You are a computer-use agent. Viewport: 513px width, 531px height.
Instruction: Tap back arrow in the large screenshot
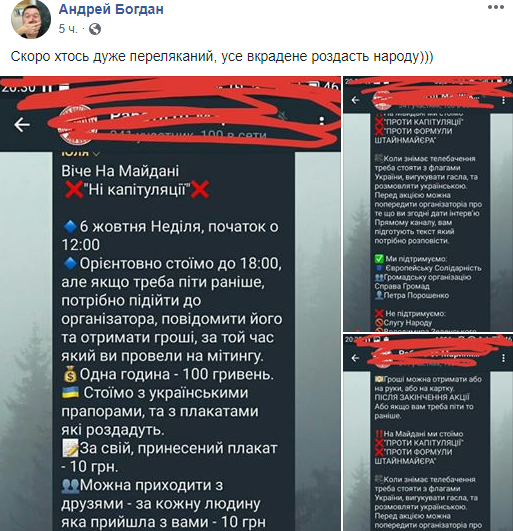coord(22,125)
